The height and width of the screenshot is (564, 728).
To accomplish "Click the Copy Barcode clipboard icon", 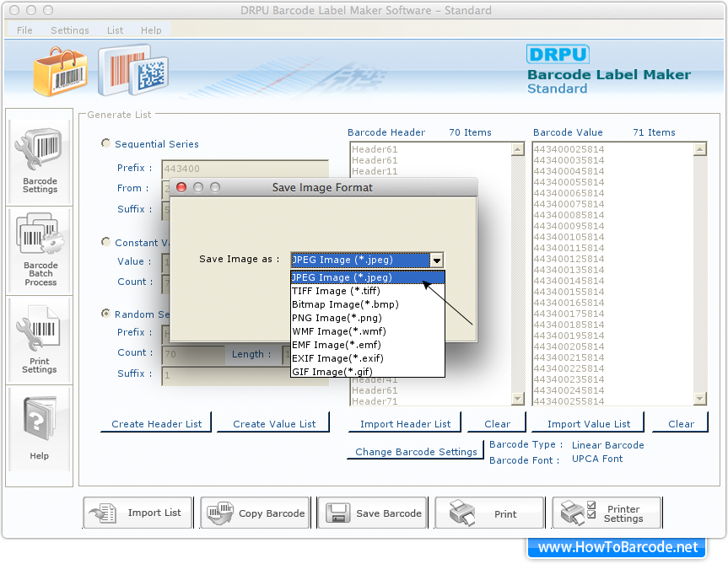I will [x=220, y=513].
